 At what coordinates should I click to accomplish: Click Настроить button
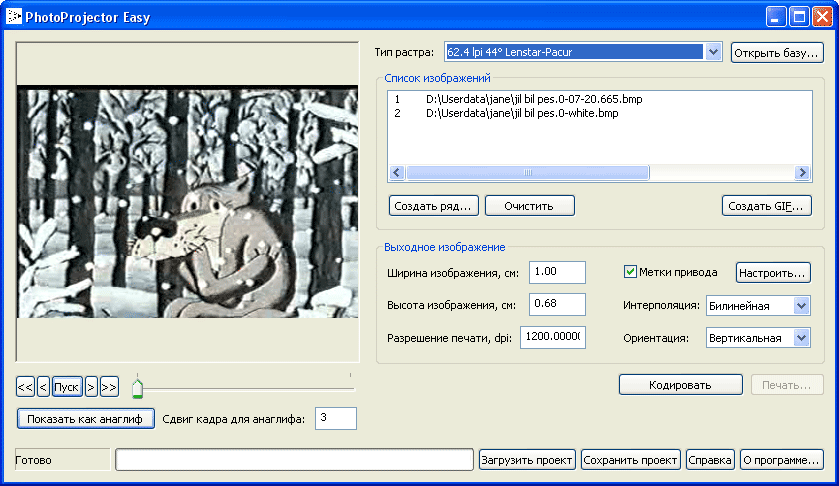pyautogui.click(x=773, y=273)
